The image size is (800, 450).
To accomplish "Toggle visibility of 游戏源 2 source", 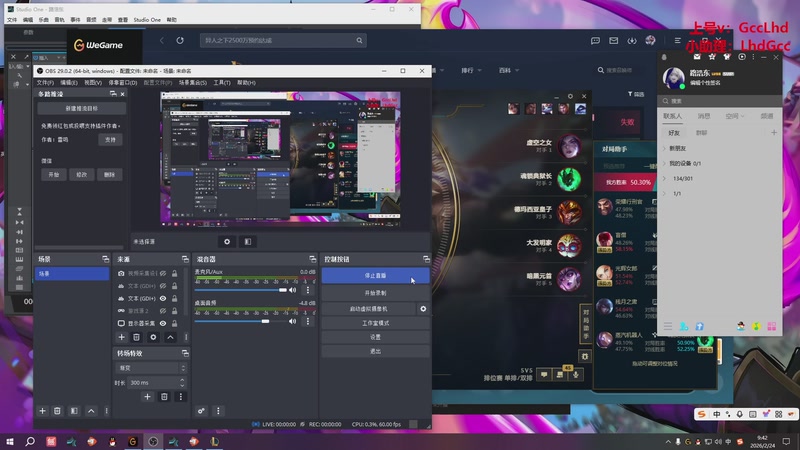I will coord(163,311).
